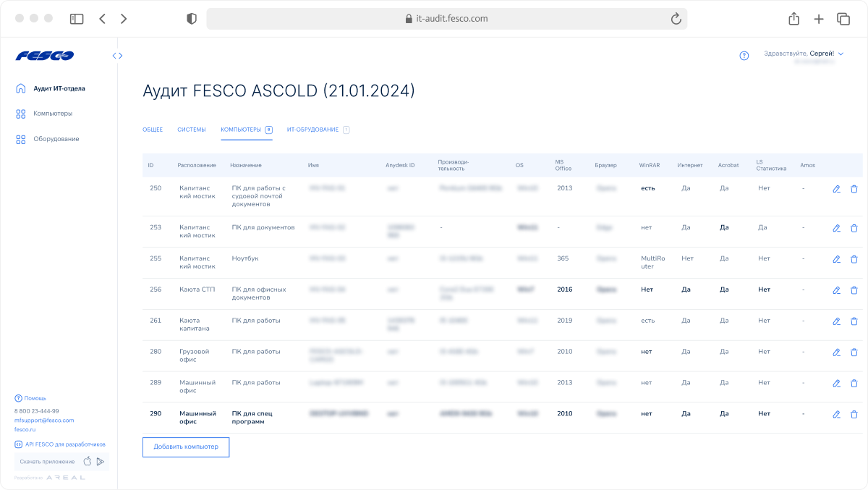
Task: Open the Помощь help link
Action: pyautogui.click(x=35, y=398)
